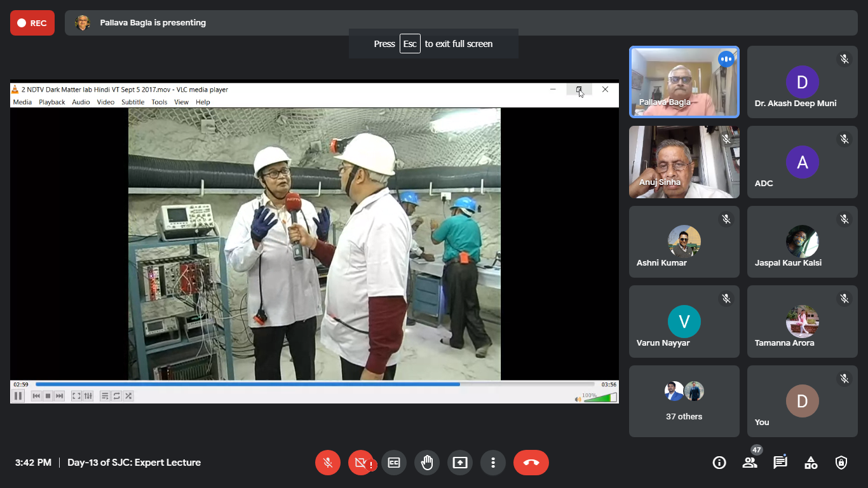Select Anuj Sinha video tile

point(684,162)
